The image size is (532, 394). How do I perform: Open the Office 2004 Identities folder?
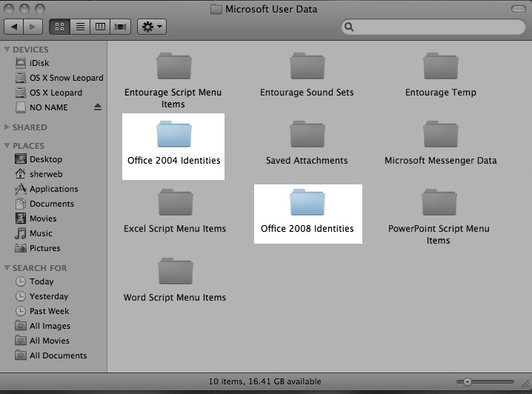(x=174, y=136)
